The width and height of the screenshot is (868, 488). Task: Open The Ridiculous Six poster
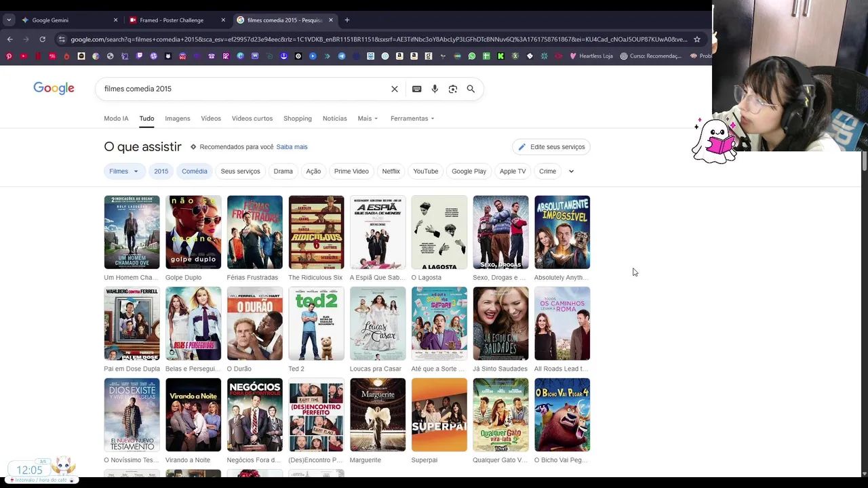click(316, 232)
